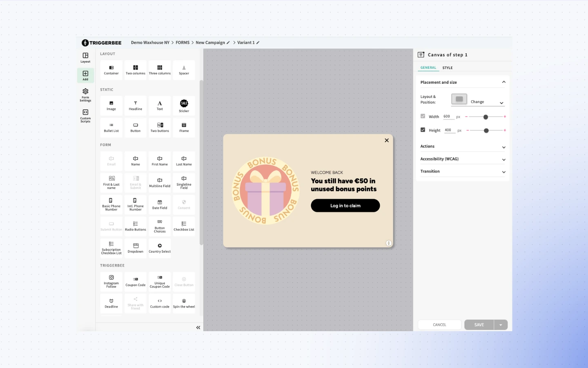588x368 pixels.
Task: Insert an Image element
Action: point(111,106)
